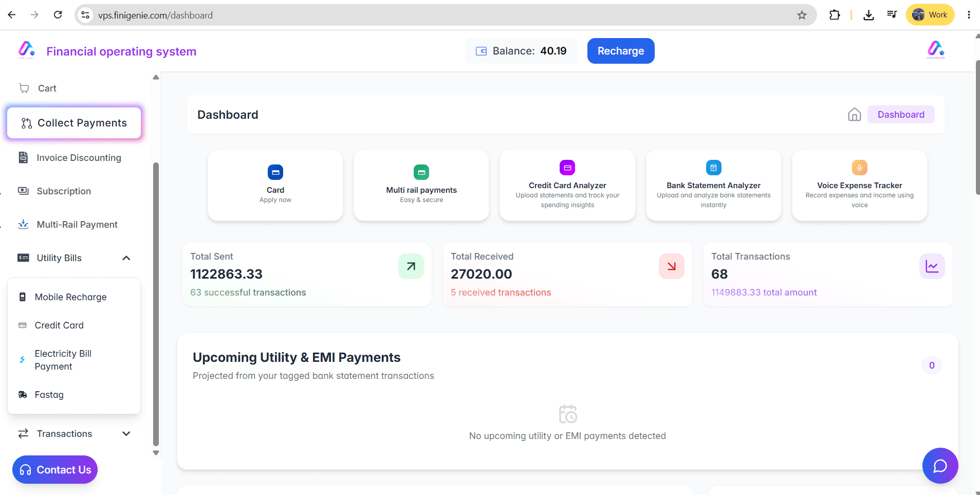Image resolution: width=980 pixels, height=495 pixels.
Task: Click the Mobile Recharge phone icon
Action: tap(23, 297)
